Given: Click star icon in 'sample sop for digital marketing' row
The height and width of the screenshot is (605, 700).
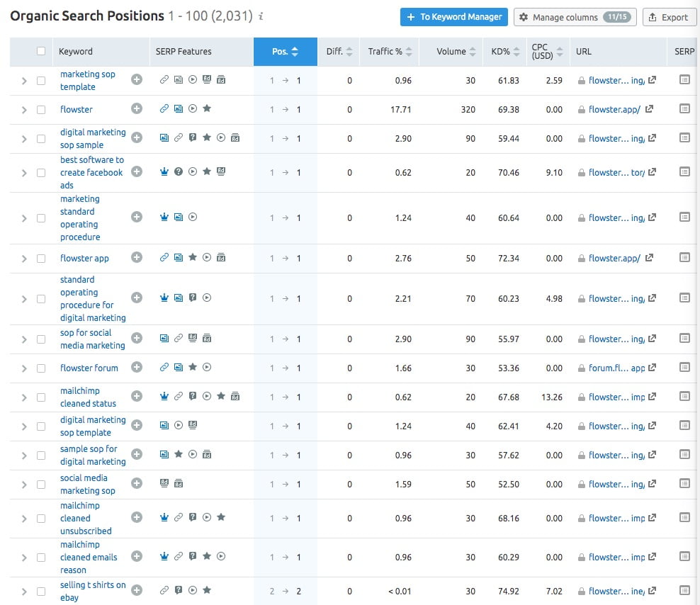Looking at the screenshot, I should pyautogui.click(x=179, y=454).
